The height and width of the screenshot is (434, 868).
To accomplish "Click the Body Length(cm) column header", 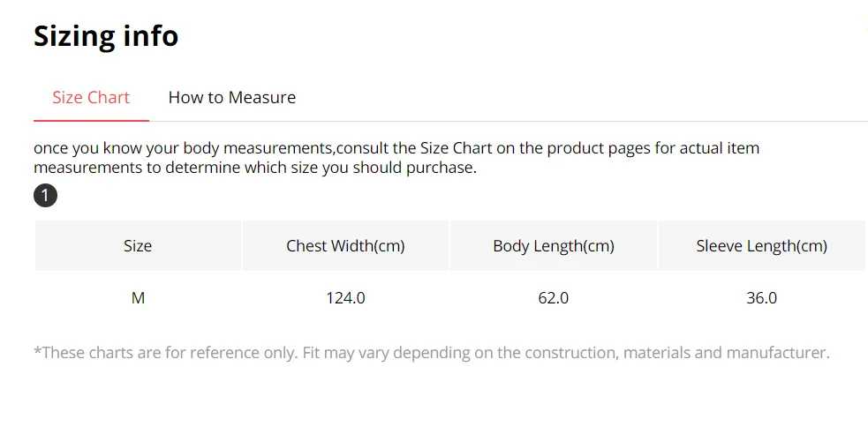I will (x=554, y=246).
